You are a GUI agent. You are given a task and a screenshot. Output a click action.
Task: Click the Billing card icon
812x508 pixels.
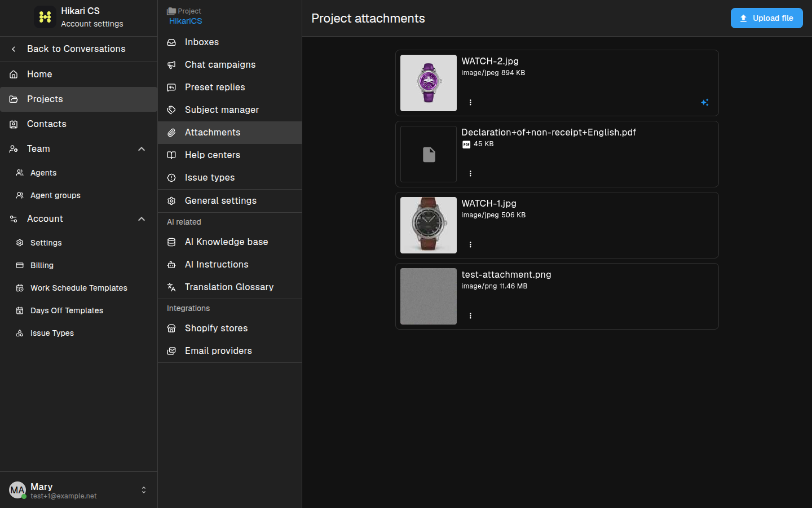click(x=20, y=265)
